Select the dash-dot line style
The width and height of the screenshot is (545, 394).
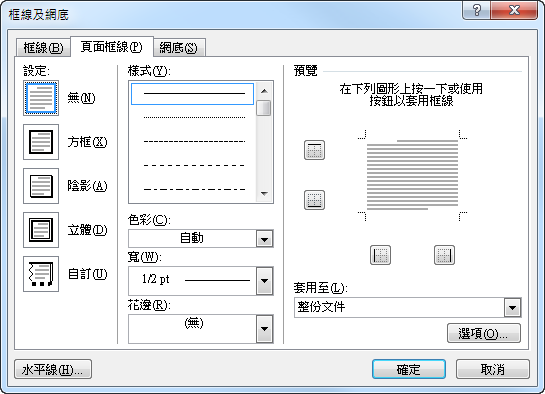194,190
